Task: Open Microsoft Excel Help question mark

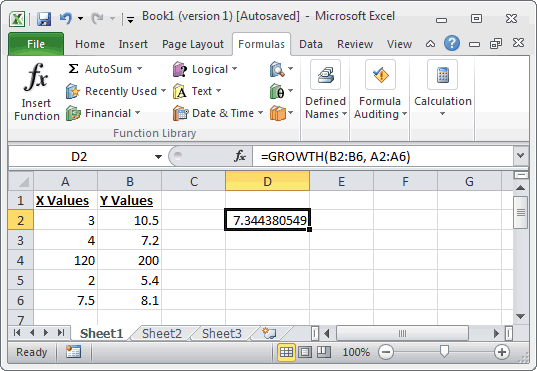Action: coord(452,44)
